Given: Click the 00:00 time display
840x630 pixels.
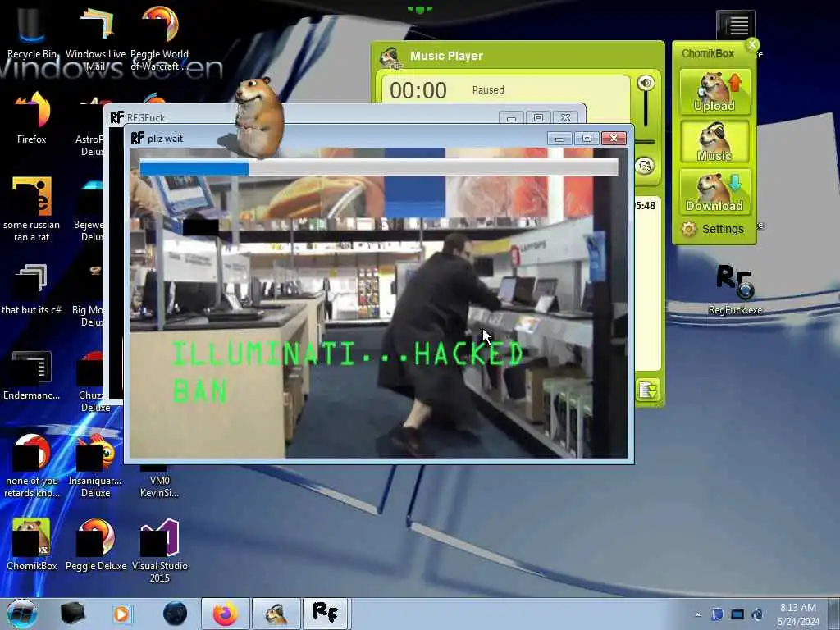Looking at the screenshot, I should [418, 90].
